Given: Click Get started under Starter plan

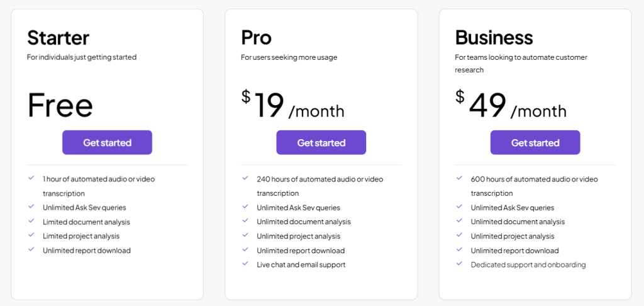Looking at the screenshot, I should coord(107,142).
